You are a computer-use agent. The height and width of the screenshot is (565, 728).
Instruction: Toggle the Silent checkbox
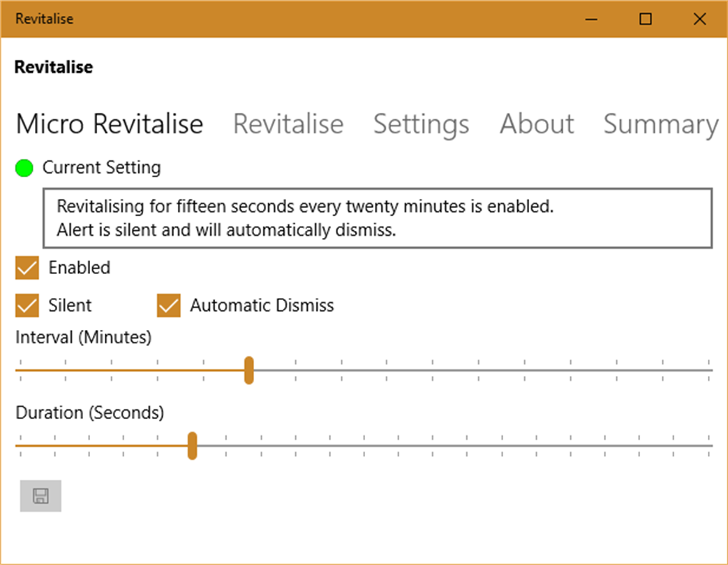[x=27, y=306]
